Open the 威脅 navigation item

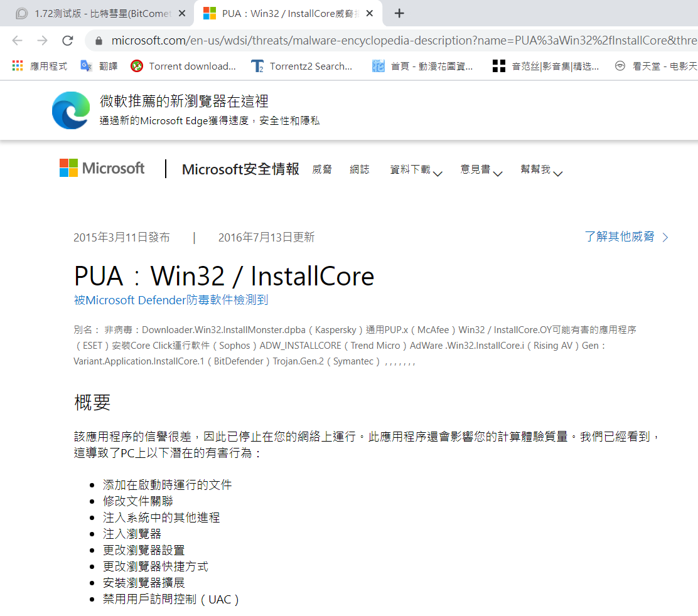tap(322, 169)
